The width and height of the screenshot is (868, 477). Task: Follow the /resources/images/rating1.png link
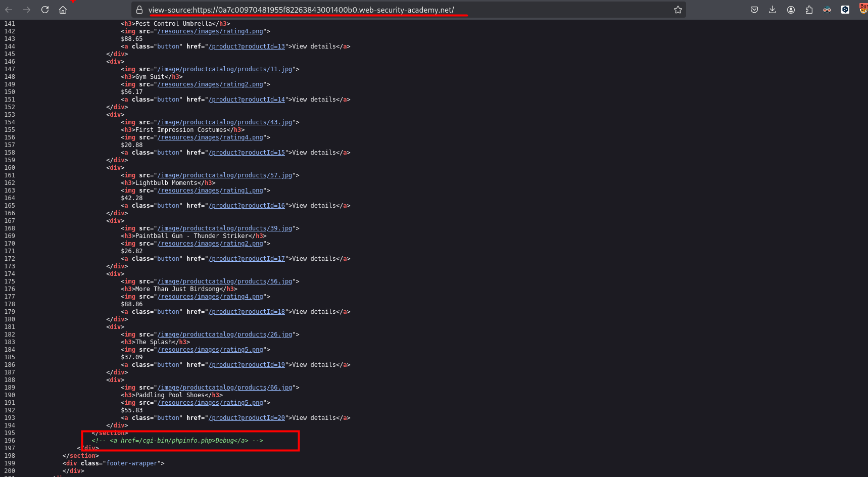point(210,190)
